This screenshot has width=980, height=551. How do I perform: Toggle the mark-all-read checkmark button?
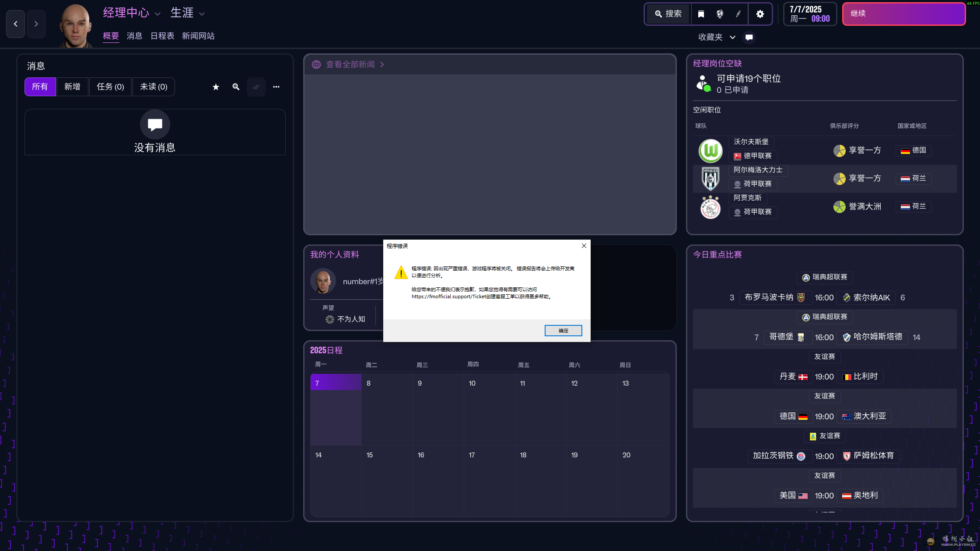click(256, 87)
